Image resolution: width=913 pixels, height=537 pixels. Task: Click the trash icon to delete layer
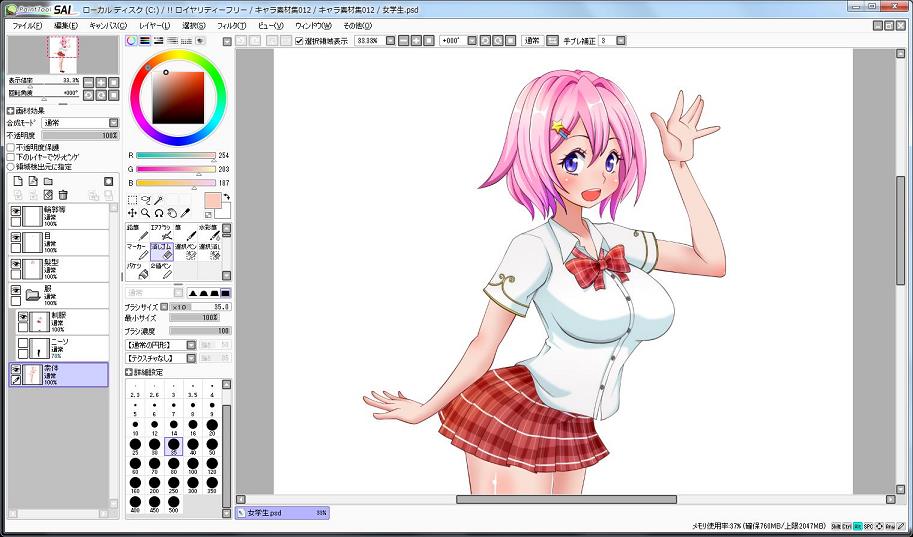[x=63, y=195]
